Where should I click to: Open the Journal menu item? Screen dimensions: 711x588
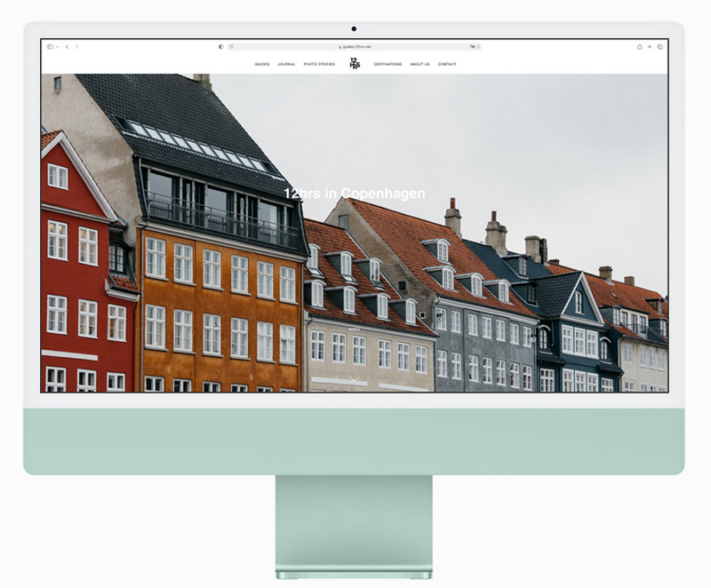click(286, 64)
